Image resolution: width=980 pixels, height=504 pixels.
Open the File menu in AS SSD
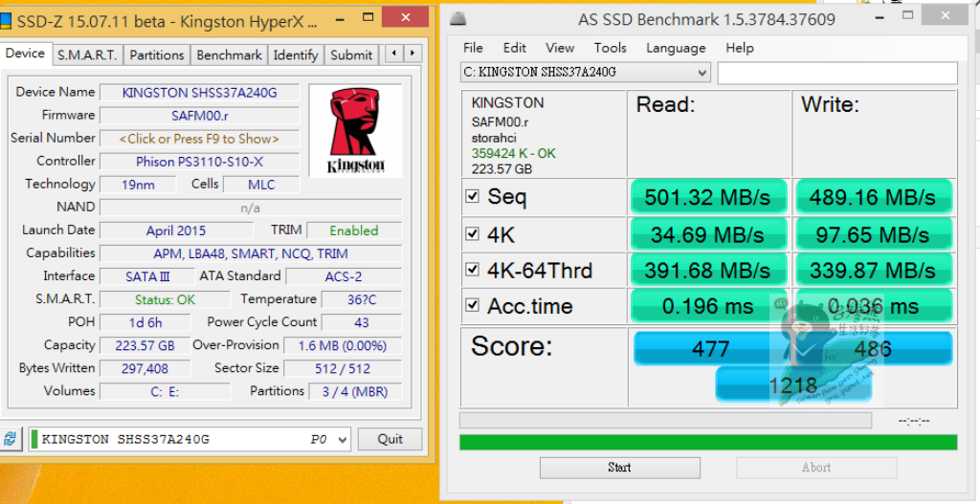coord(473,48)
